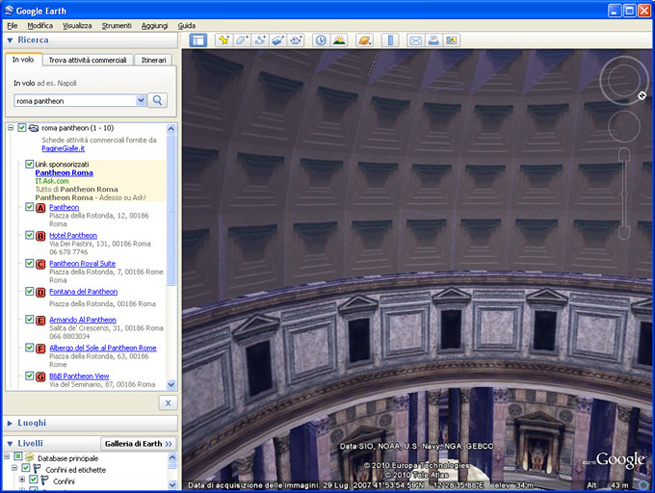This screenshot has width=655, height=493.
Task: Click the red C marker for Pantheon Royal Suite
Action: [41, 264]
